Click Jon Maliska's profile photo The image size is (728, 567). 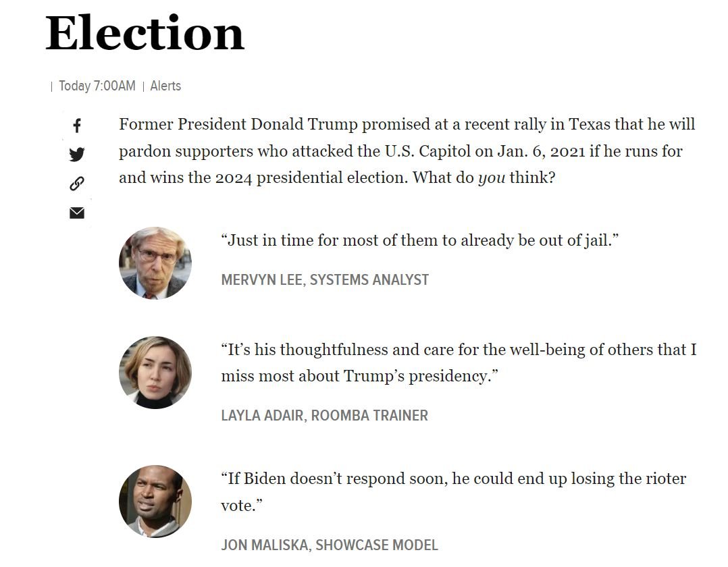pos(155,501)
